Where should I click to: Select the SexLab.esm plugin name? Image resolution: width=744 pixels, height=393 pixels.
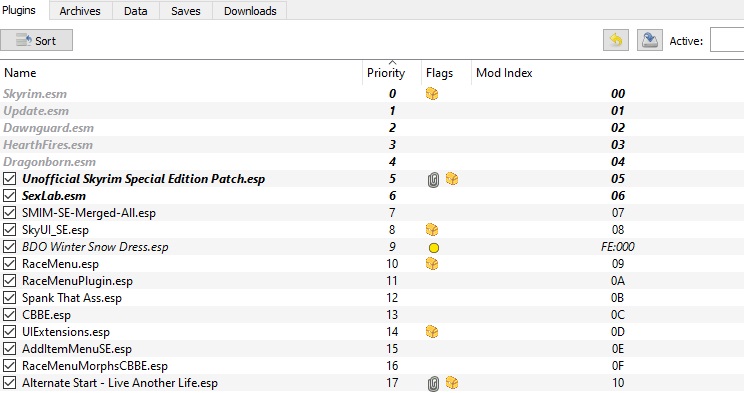pyautogui.click(x=54, y=196)
